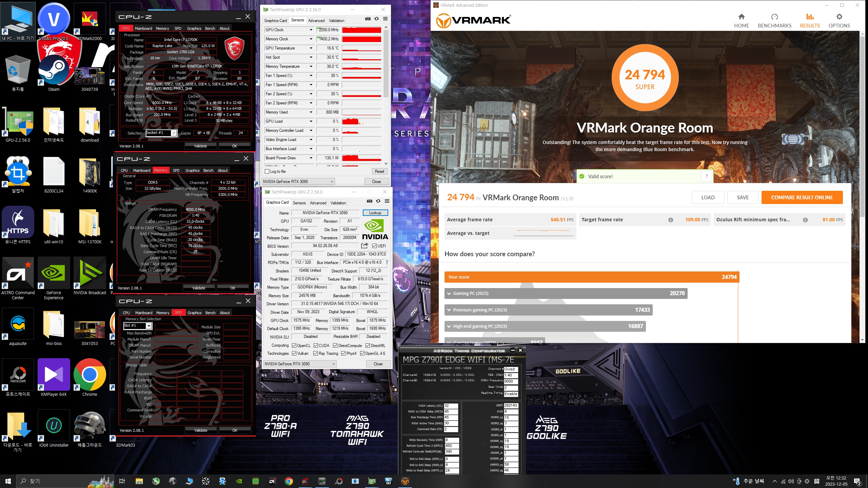Expand Gaming PC (2023) comparison row
Viewport: 868px width, 488px height.
(x=566, y=293)
